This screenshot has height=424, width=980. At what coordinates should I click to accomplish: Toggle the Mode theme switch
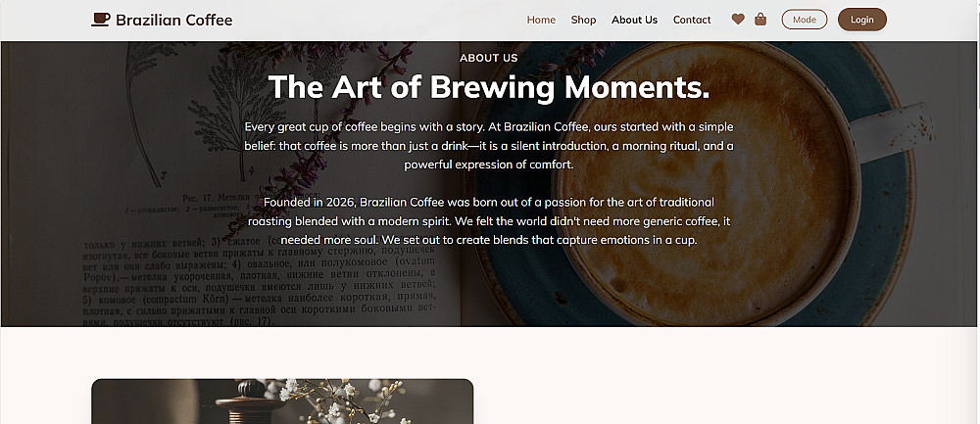pyautogui.click(x=804, y=20)
